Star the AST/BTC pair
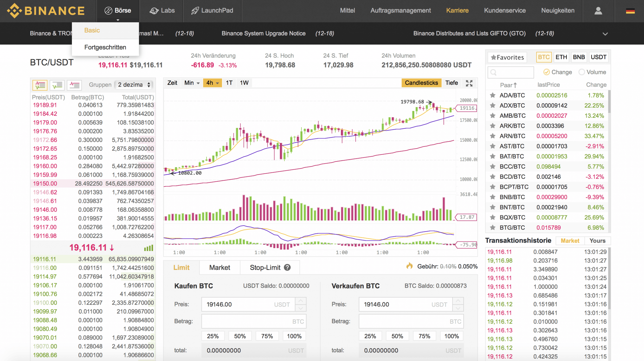Image resolution: width=644 pixels, height=361 pixels. tap(493, 146)
